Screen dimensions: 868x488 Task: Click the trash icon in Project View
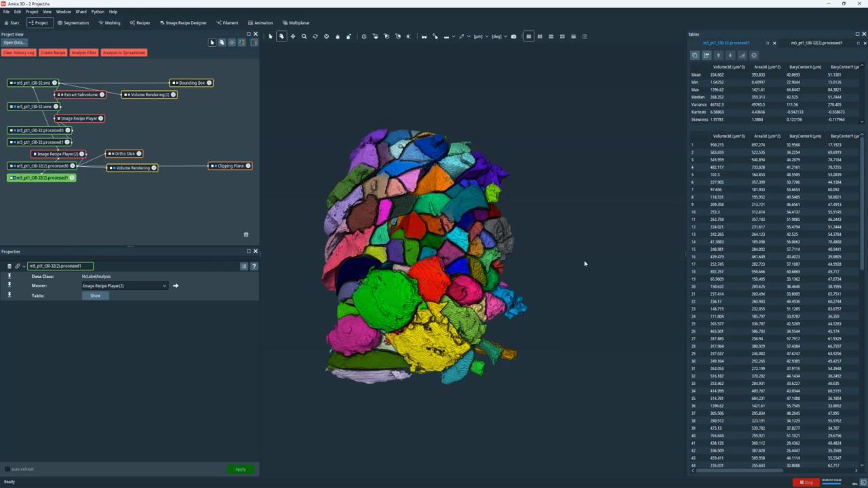(246, 235)
